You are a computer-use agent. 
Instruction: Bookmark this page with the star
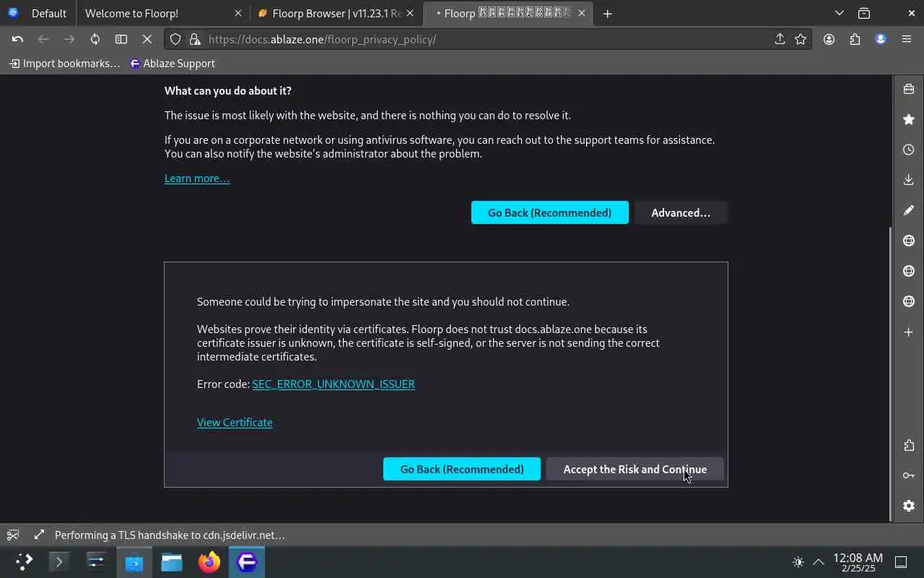point(801,39)
